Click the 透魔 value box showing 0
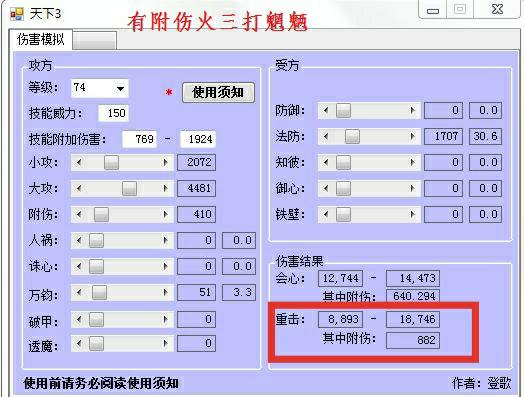The height and width of the screenshot is (397, 524). pyautogui.click(x=196, y=343)
